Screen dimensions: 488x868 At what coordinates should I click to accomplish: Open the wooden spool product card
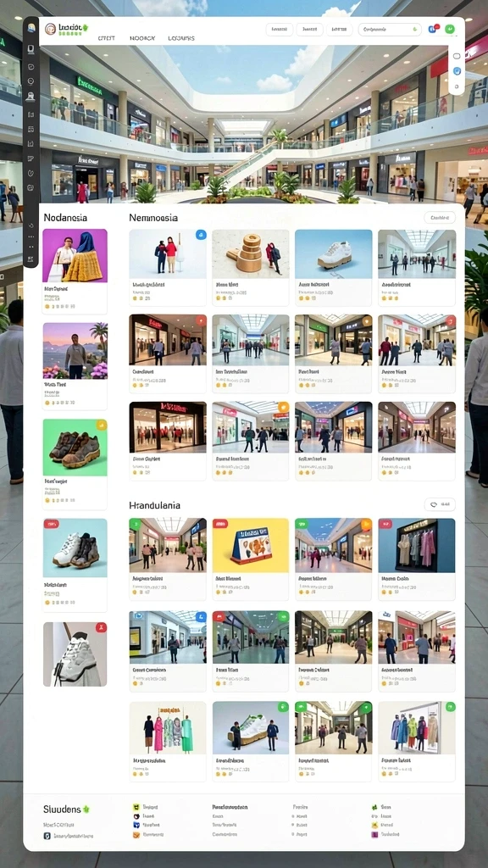click(x=251, y=267)
